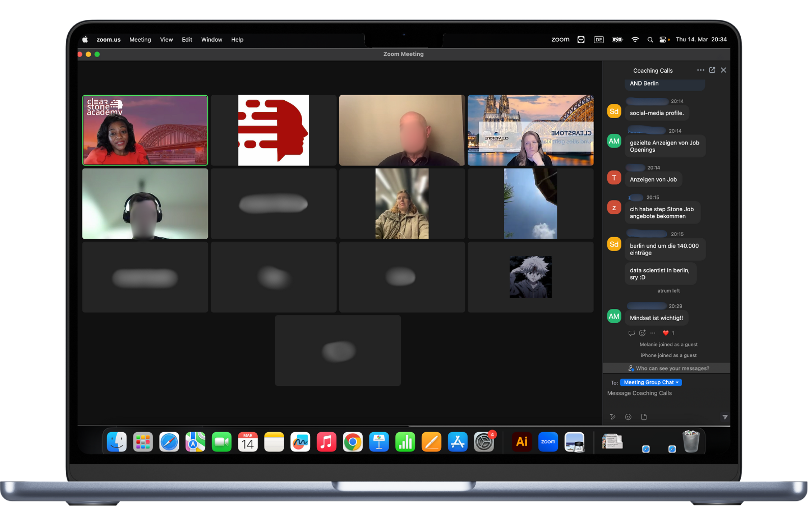Open Adobe Illustrator from the Dock
The height and width of the screenshot is (509, 812).
point(522,442)
